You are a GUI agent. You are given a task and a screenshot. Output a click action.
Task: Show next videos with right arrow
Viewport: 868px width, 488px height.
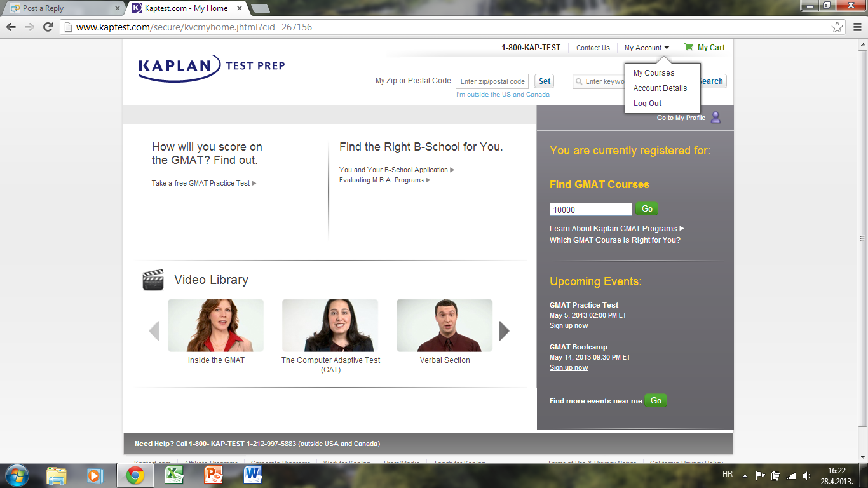504,331
